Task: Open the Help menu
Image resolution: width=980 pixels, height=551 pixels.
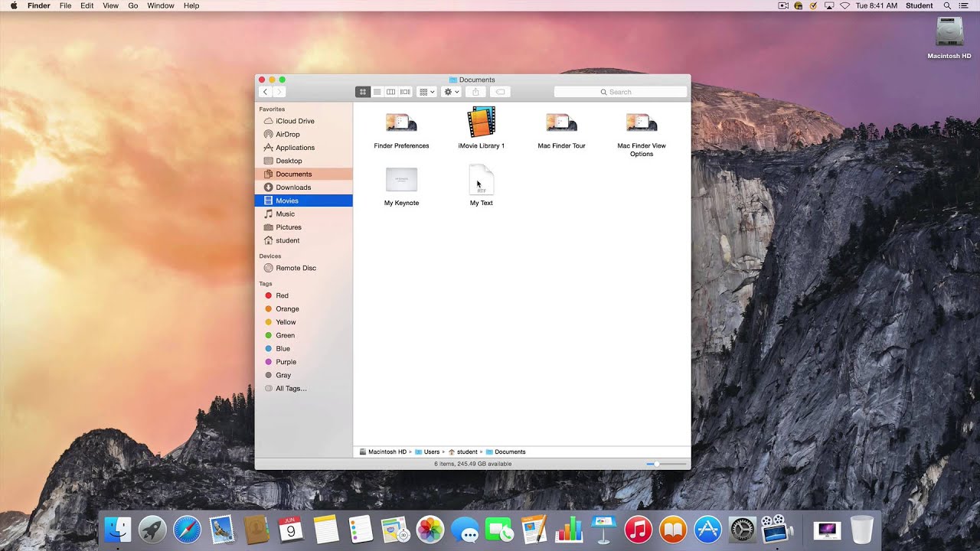Action: 191,5
